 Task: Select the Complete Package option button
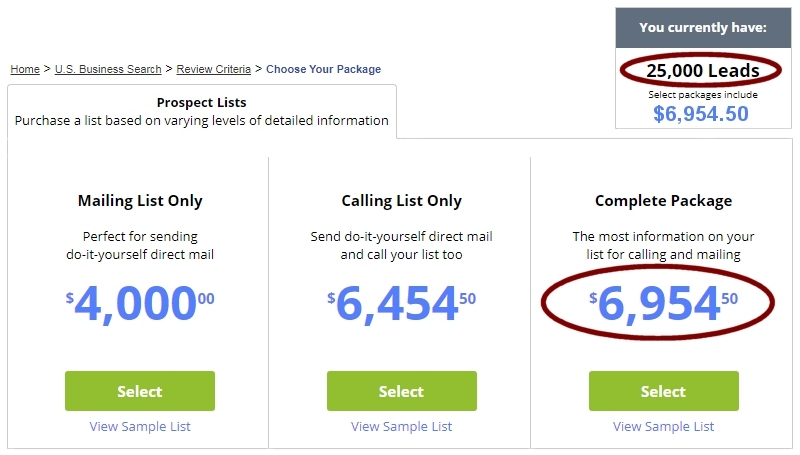(x=663, y=391)
